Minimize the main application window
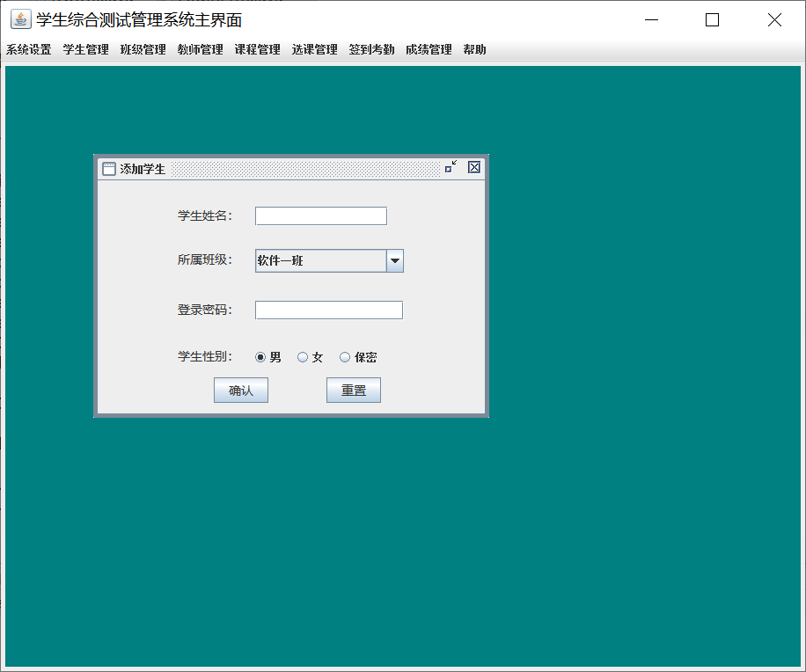The image size is (806, 672). [651, 19]
